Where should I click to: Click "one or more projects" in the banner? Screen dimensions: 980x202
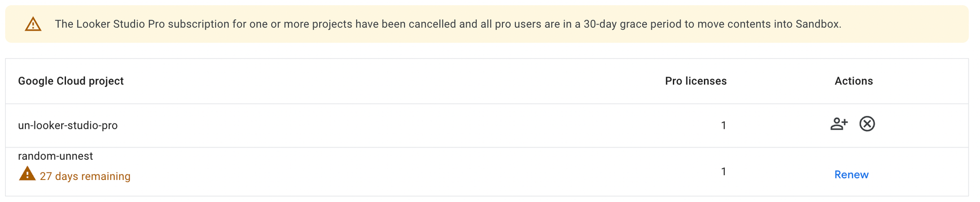[301, 24]
